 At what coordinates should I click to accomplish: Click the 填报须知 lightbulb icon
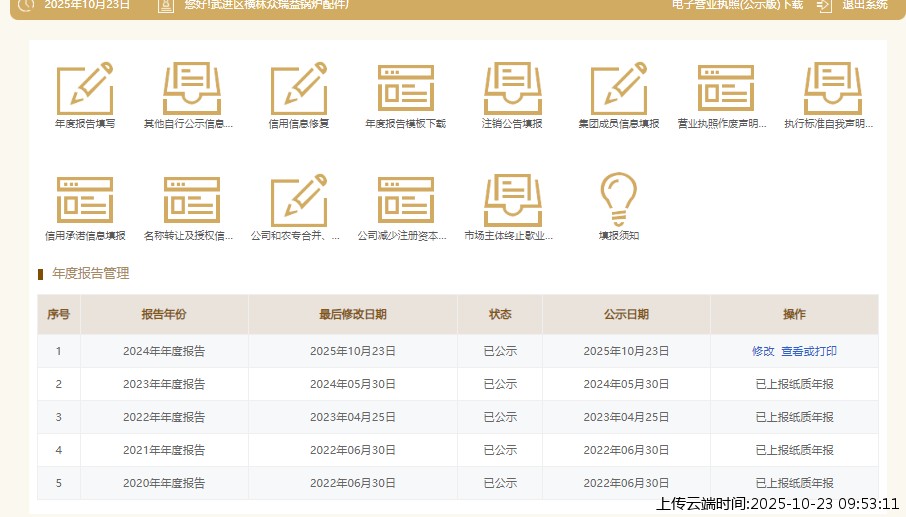click(618, 201)
